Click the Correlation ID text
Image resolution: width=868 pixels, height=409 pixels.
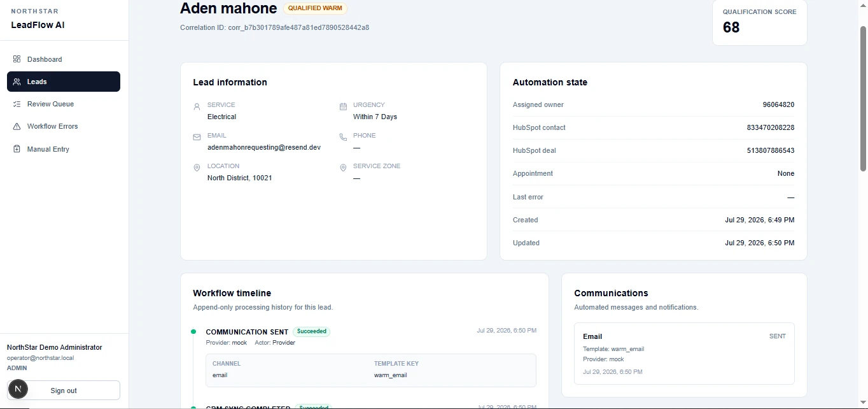[274, 27]
